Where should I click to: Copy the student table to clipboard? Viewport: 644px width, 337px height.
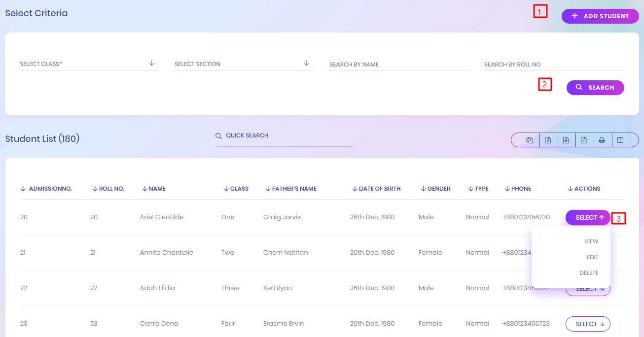(x=530, y=140)
